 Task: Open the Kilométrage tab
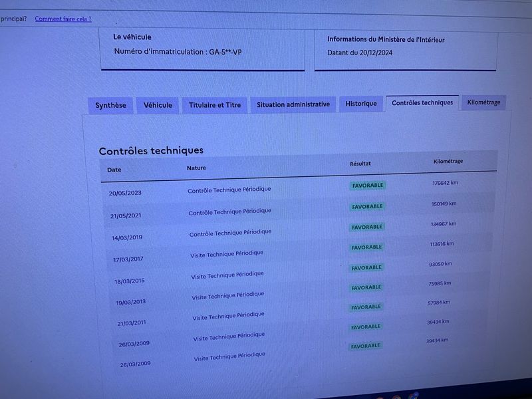[483, 102]
